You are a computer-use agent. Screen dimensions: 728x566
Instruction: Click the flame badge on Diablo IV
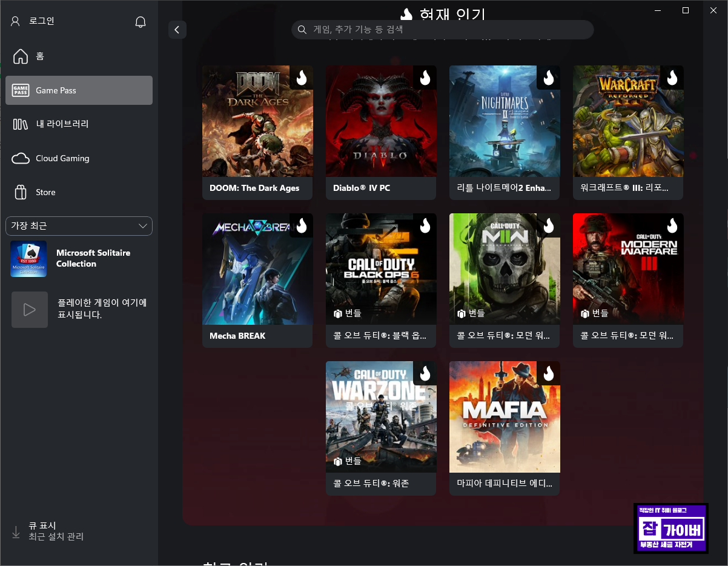coord(425,78)
